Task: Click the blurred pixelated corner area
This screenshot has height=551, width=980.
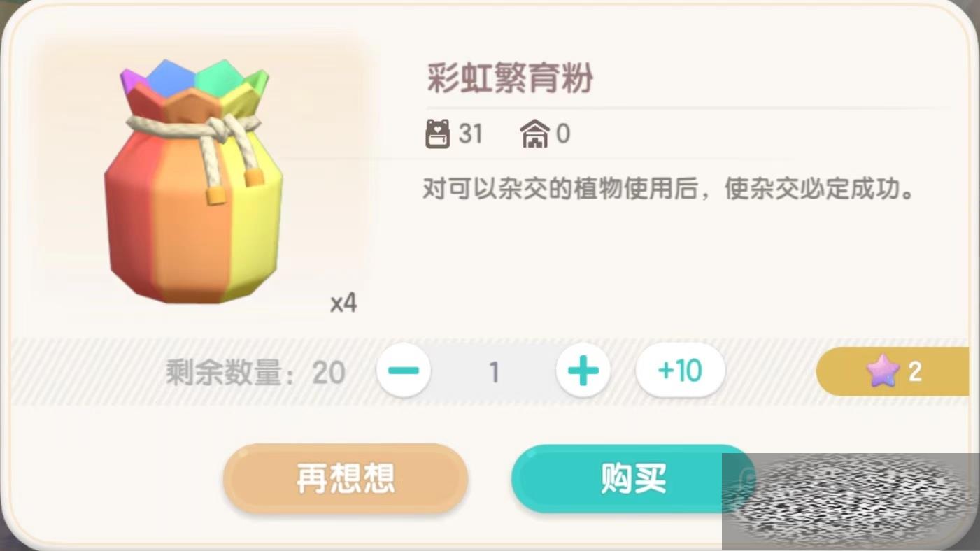Action: pyautogui.click(x=851, y=501)
